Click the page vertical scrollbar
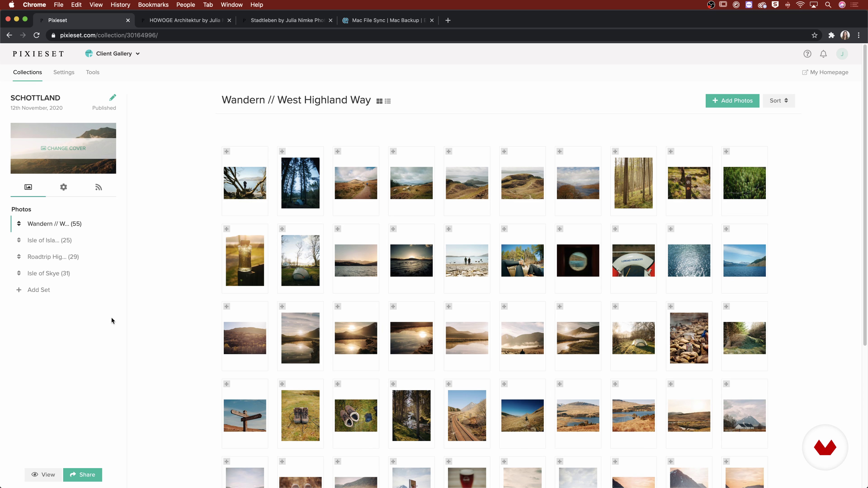868x488 pixels. [865, 195]
